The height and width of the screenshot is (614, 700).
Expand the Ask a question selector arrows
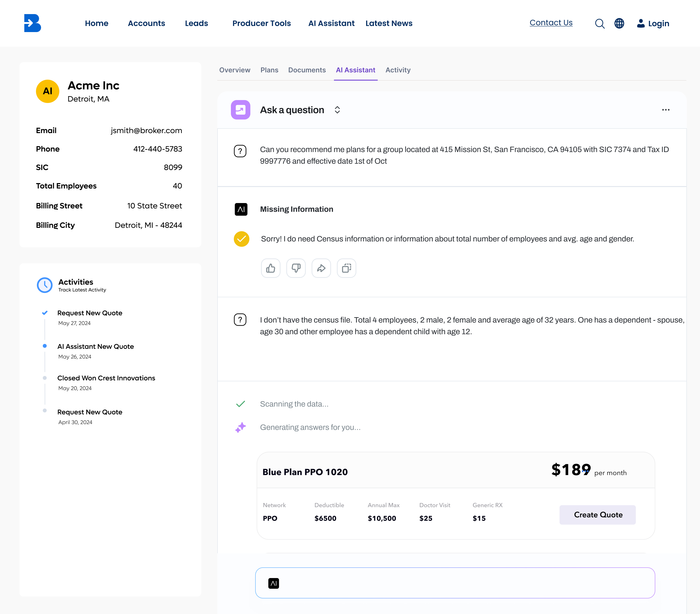pyautogui.click(x=337, y=110)
